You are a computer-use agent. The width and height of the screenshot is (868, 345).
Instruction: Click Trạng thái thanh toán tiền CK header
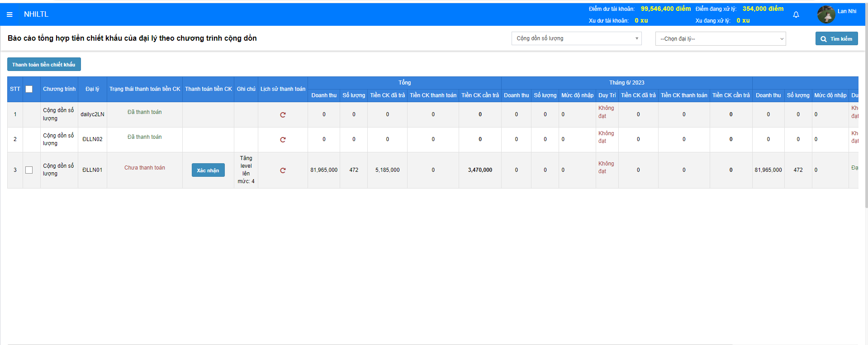coord(145,89)
